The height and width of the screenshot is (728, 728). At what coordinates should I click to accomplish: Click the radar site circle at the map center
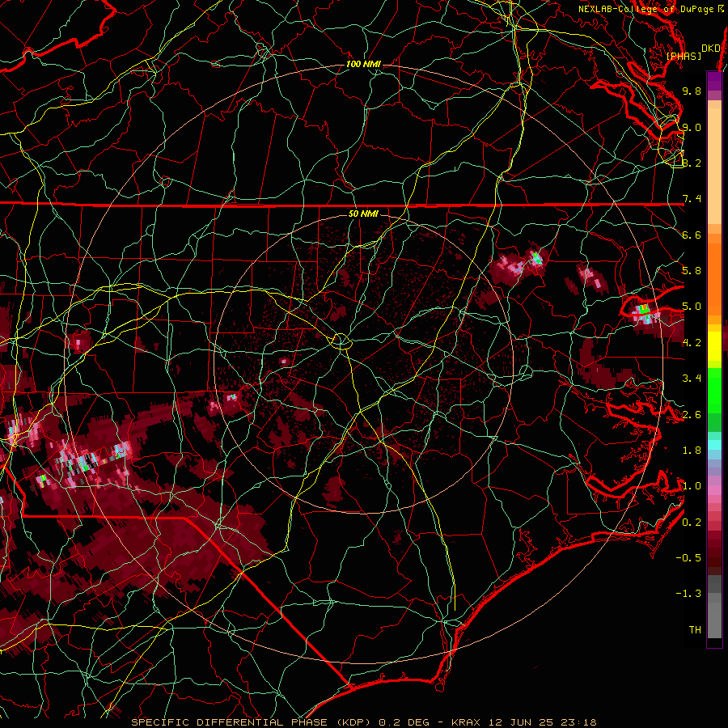pyautogui.click(x=341, y=341)
